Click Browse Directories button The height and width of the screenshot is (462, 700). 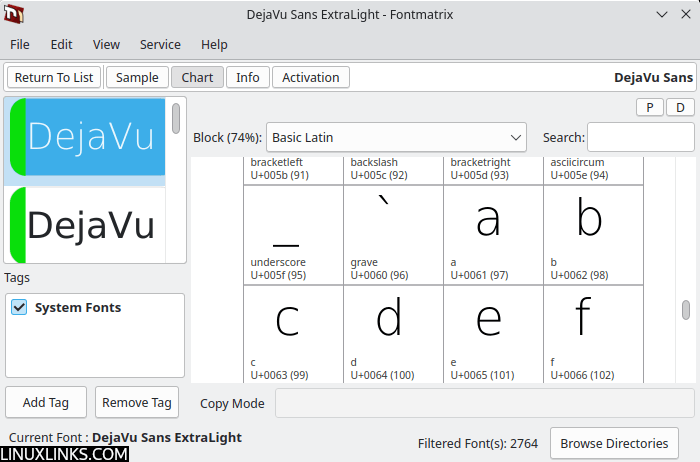point(614,443)
